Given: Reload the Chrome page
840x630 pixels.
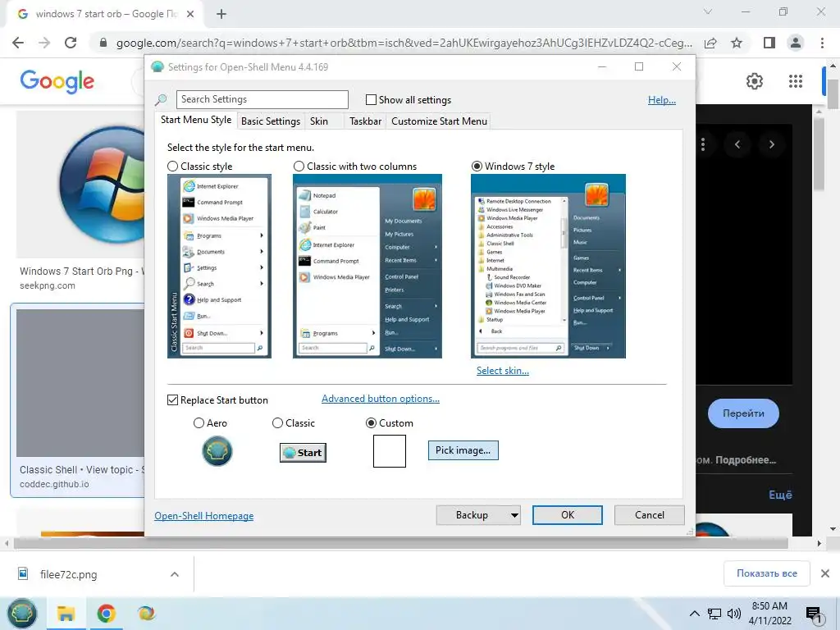Looking at the screenshot, I should (x=71, y=43).
